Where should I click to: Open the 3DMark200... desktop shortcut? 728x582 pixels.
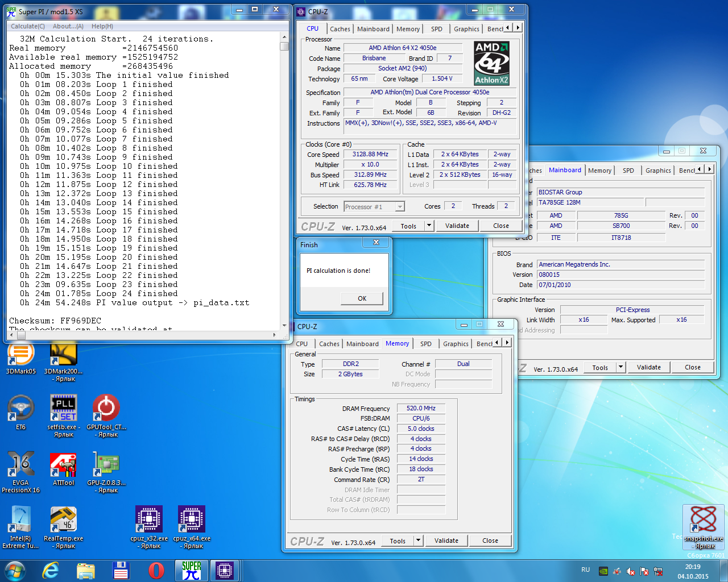click(x=63, y=361)
